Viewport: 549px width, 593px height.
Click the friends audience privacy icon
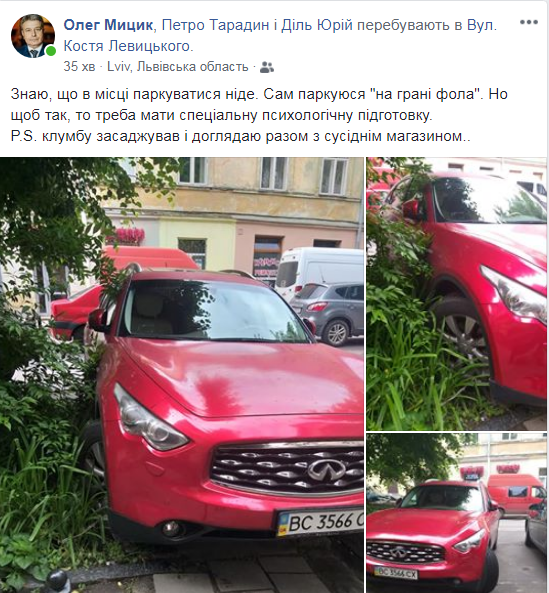pyautogui.click(x=267, y=67)
